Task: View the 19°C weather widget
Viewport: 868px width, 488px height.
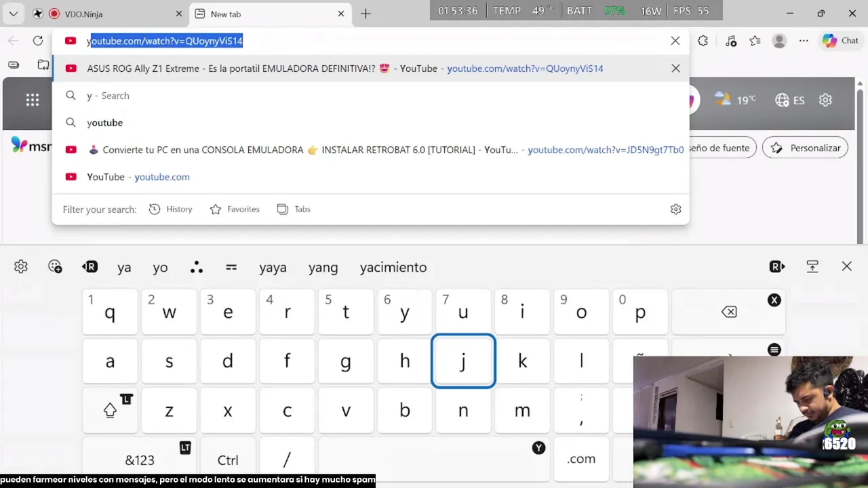Action: 735,100
